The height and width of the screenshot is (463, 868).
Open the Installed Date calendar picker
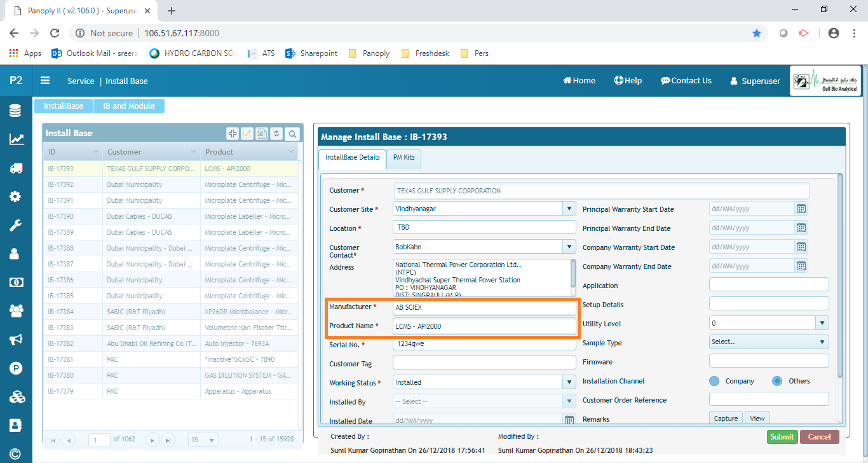point(569,420)
